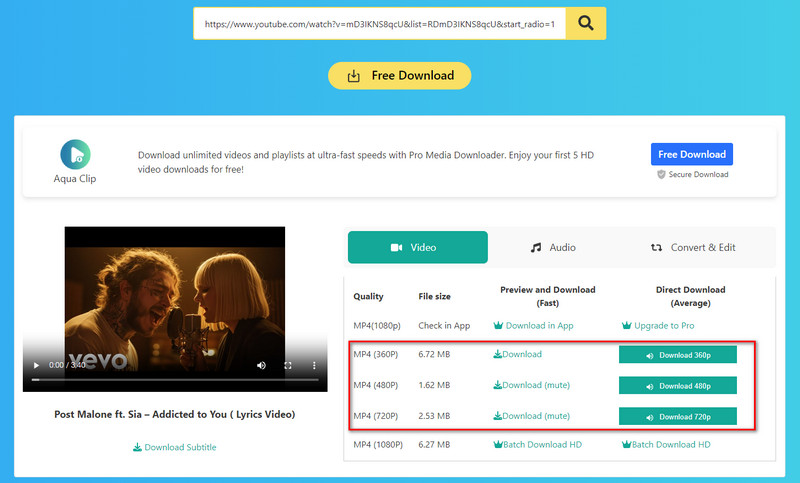This screenshot has height=483, width=800.
Task: Click Download (mute) for MP4 (480P)
Action: click(x=531, y=385)
